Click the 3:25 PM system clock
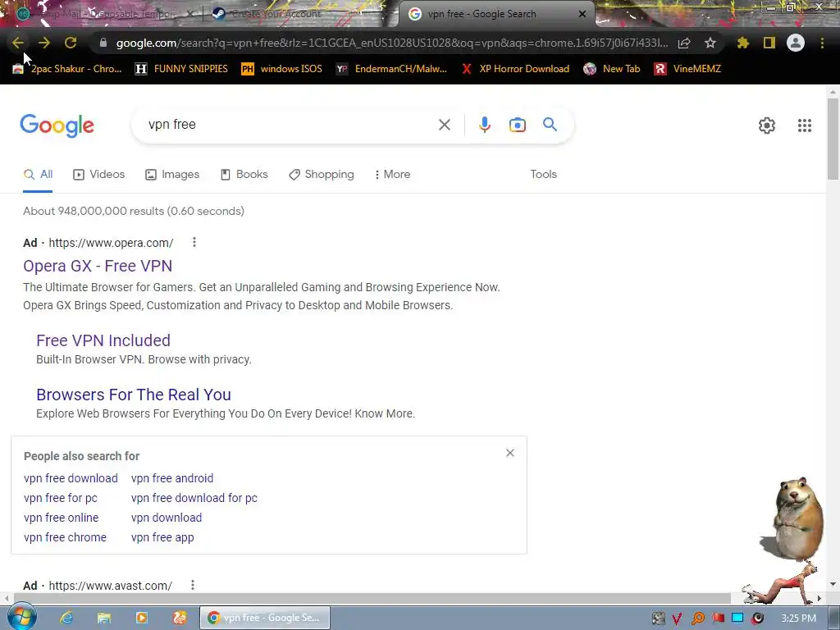 [799, 619]
